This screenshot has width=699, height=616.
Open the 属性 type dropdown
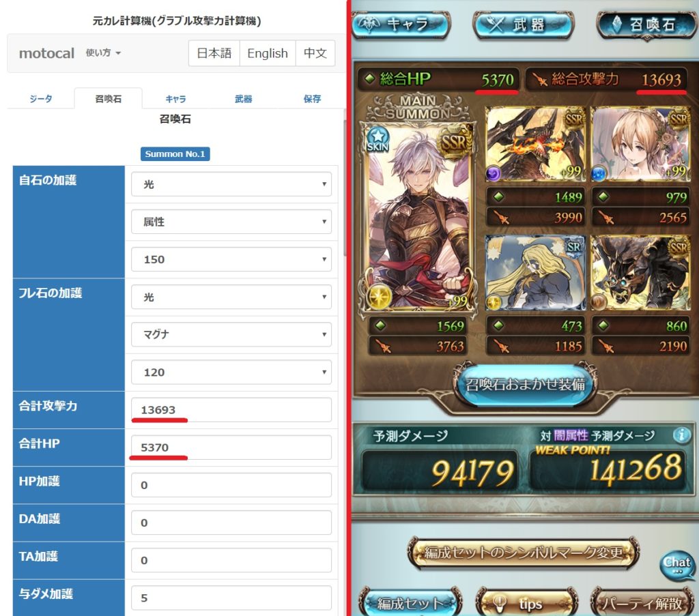click(231, 222)
